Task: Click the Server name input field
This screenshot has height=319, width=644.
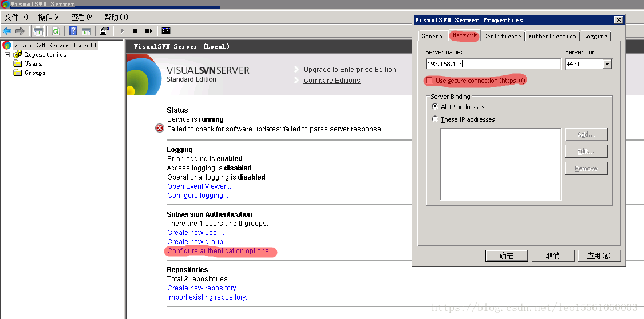Action: [x=493, y=65]
